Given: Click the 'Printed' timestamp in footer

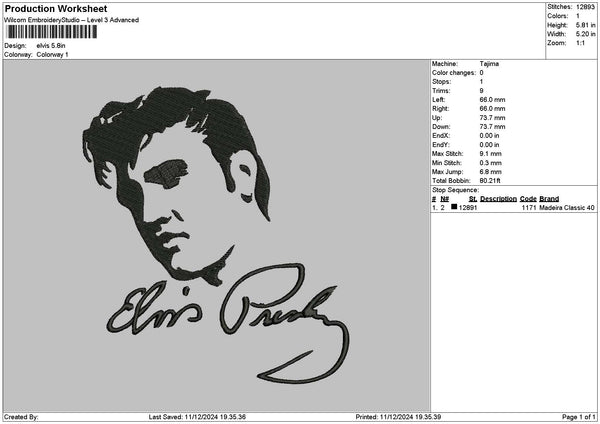Looking at the screenshot, I should [x=398, y=417].
